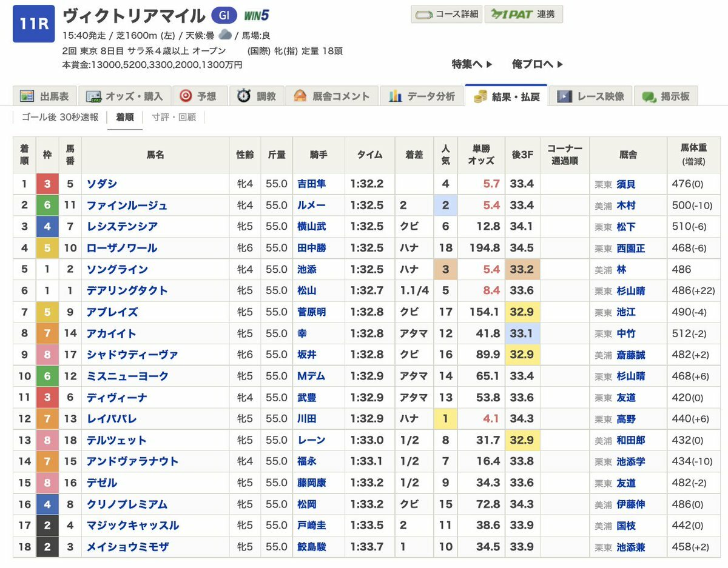Click the 厩舎コメント icon
This screenshot has width=728, height=568.
coord(300,96)
